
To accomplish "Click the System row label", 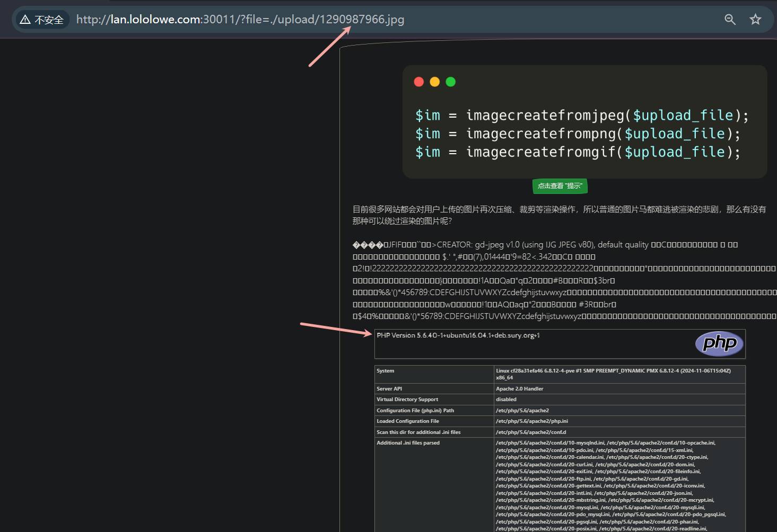I will coord(386,371).
